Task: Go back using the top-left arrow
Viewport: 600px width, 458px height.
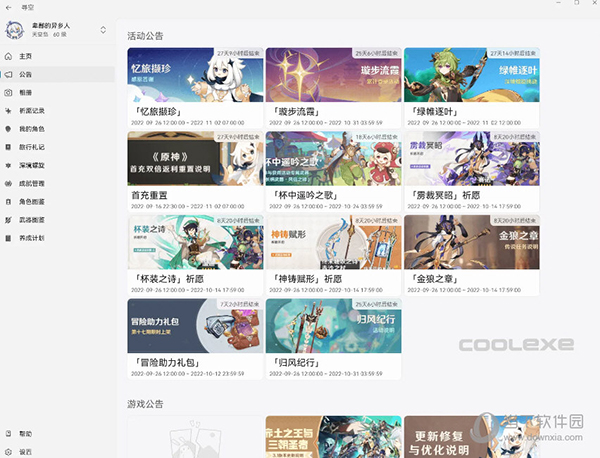Action: [x=9, y=7]
